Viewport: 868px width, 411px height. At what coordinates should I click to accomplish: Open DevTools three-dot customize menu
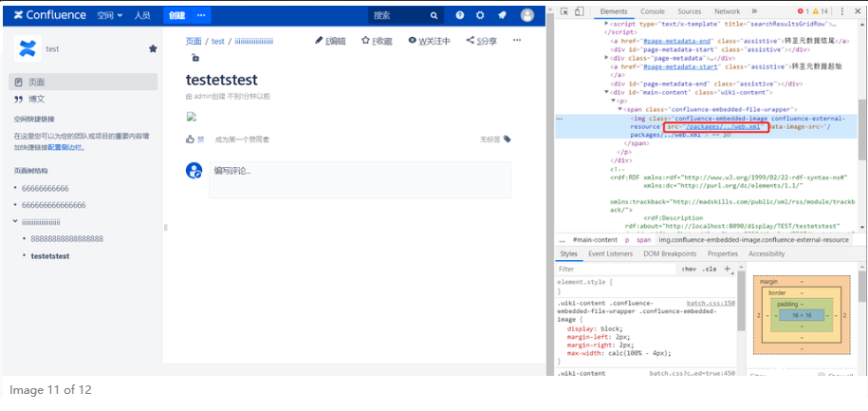[842, 11]
